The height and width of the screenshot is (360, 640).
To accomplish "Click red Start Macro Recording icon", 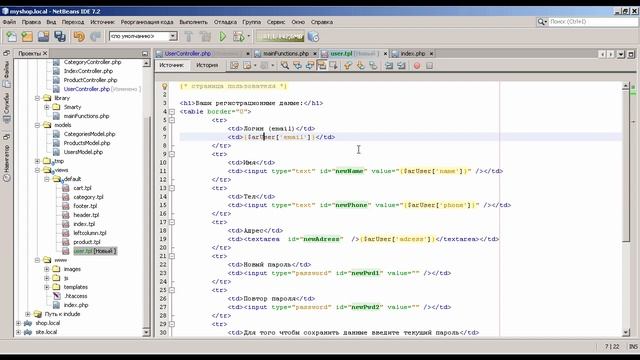I will point(417,65).
